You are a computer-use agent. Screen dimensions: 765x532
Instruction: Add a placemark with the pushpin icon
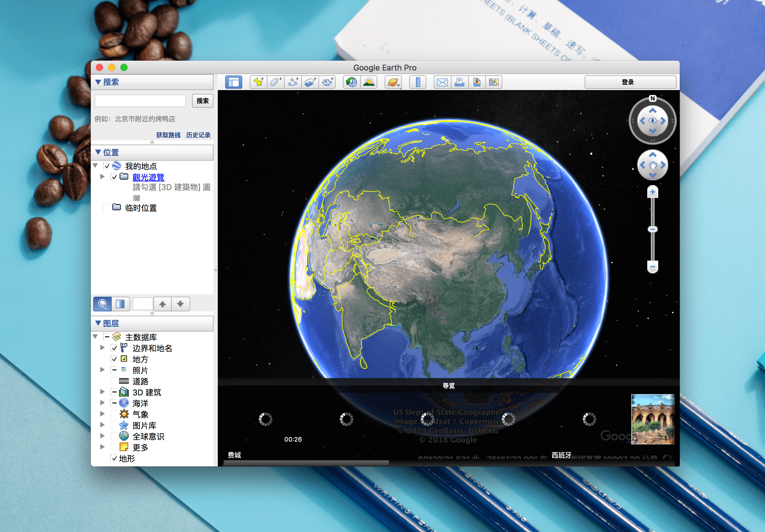pos(259,82)
